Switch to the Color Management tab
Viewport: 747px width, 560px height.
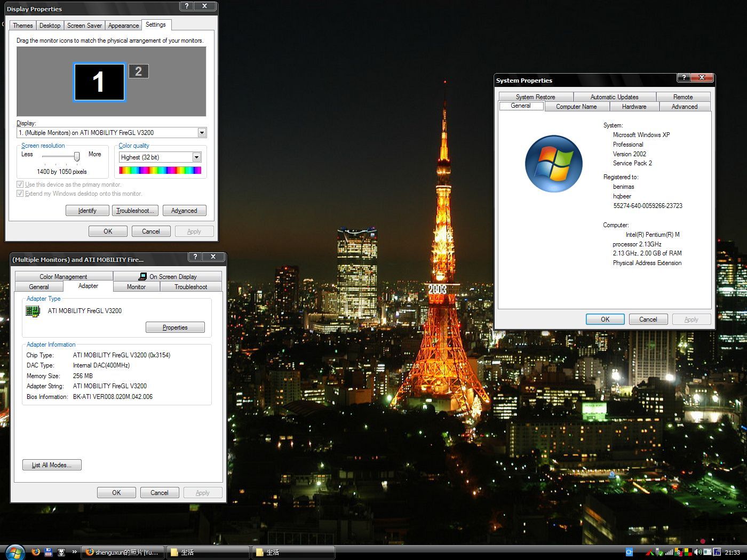[63, 277]
